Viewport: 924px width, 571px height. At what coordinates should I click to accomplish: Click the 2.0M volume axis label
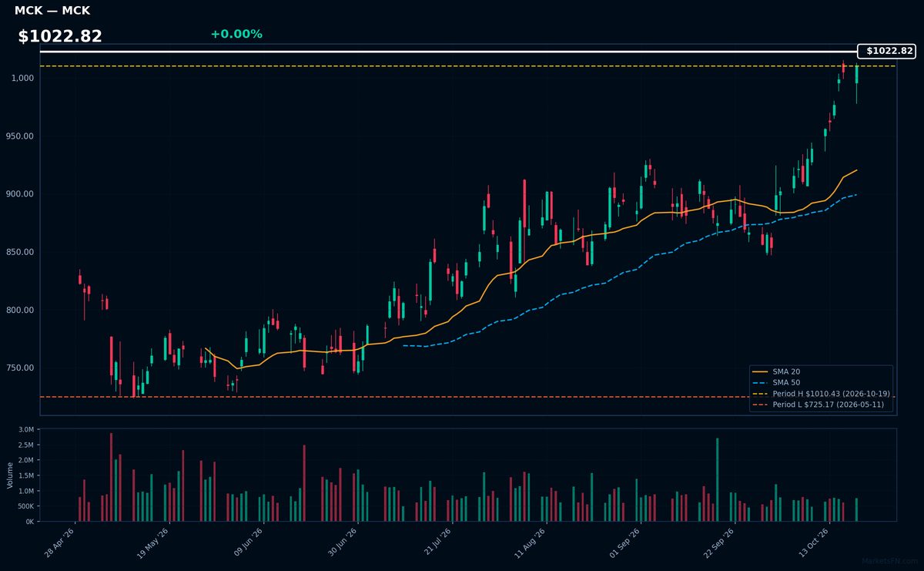tap(26, 460)
